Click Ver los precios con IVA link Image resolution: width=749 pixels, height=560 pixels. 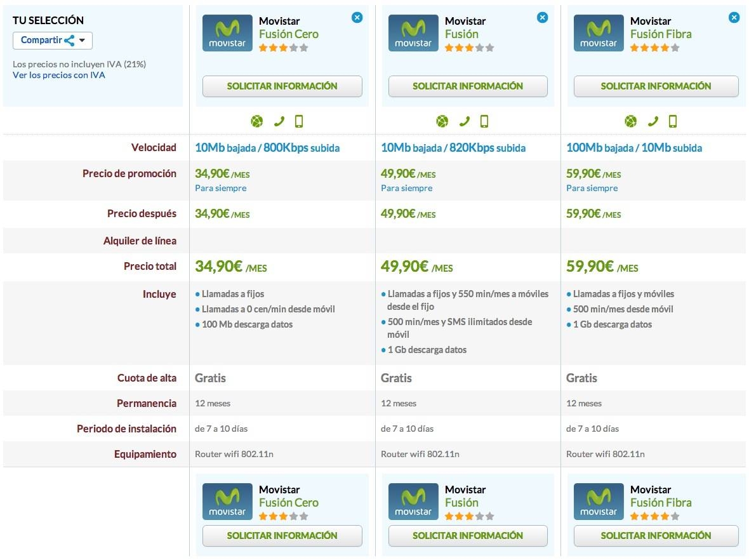pos(59,75)
